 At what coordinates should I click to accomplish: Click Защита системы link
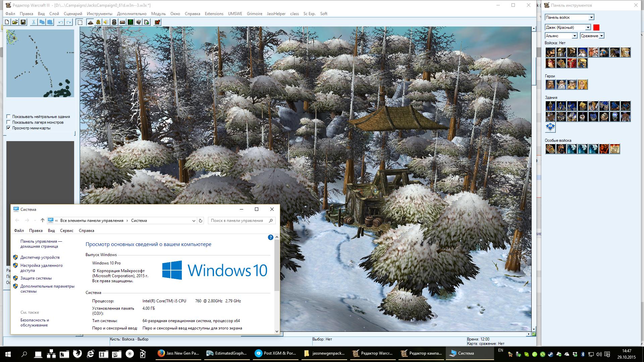click(x=36, y=278)
